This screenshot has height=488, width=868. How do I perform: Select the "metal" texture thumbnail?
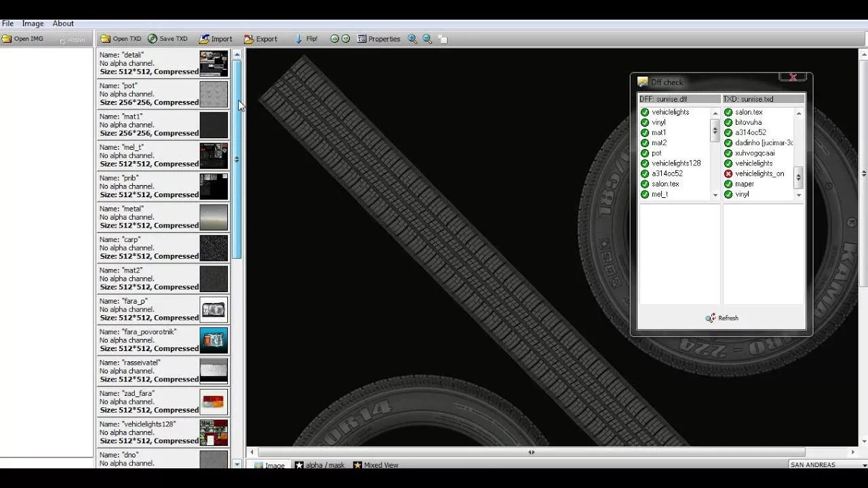click(214, 217)
